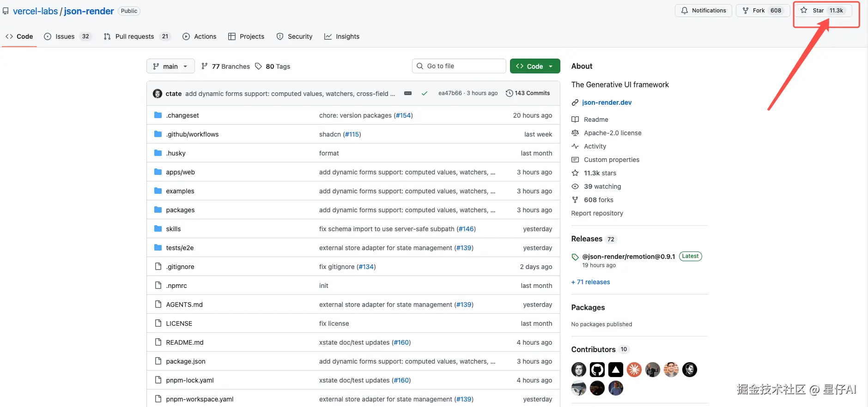This screenshot has width=868, height=407.
Task: Click the license scale icon
Action: pos(575,133)
